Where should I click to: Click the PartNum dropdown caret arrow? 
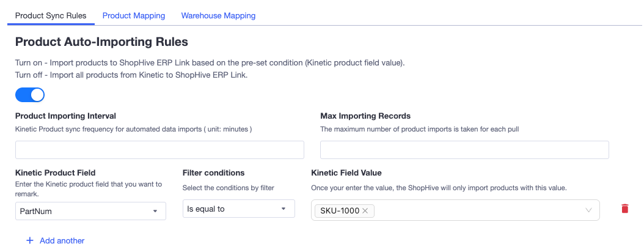tap(155, 211)
